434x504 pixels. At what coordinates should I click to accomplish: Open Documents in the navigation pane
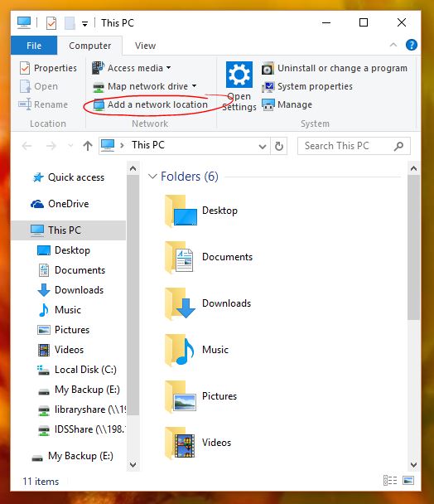point(71,270)
